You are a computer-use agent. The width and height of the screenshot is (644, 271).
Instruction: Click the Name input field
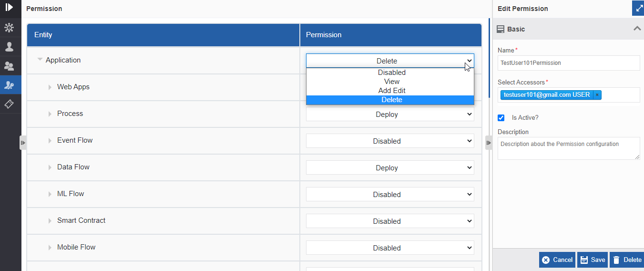coord(569,63)
